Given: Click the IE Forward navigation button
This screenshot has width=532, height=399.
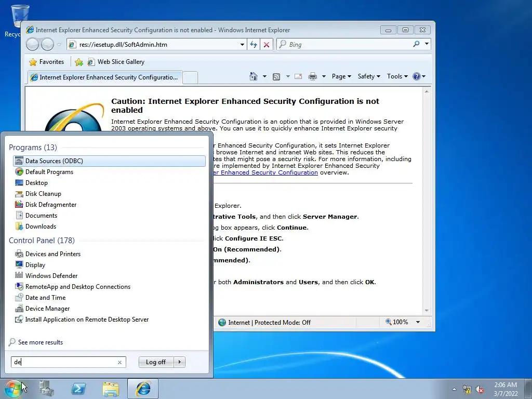Looking at the screenshot, I should 47,45.
